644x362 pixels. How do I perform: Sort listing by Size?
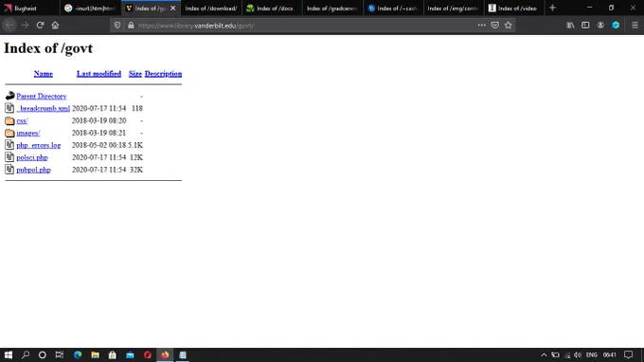pyautogui.click(x=135, y=74)
